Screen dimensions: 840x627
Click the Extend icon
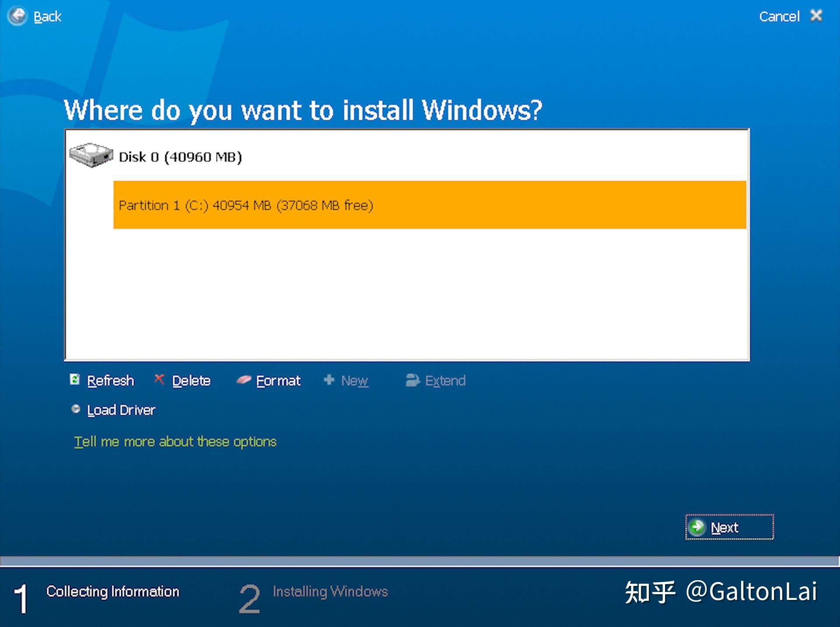[413, 380]
